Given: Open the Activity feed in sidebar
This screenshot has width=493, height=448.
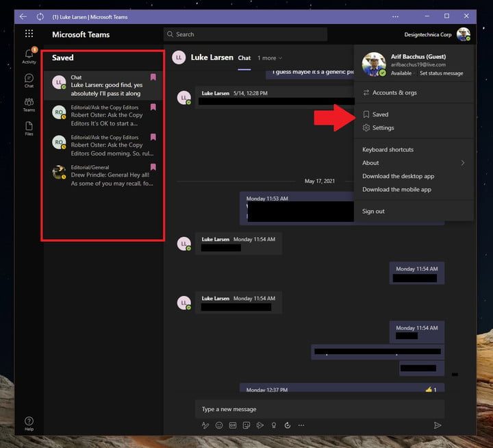Looking at the screenshot, I should [29, 56].
